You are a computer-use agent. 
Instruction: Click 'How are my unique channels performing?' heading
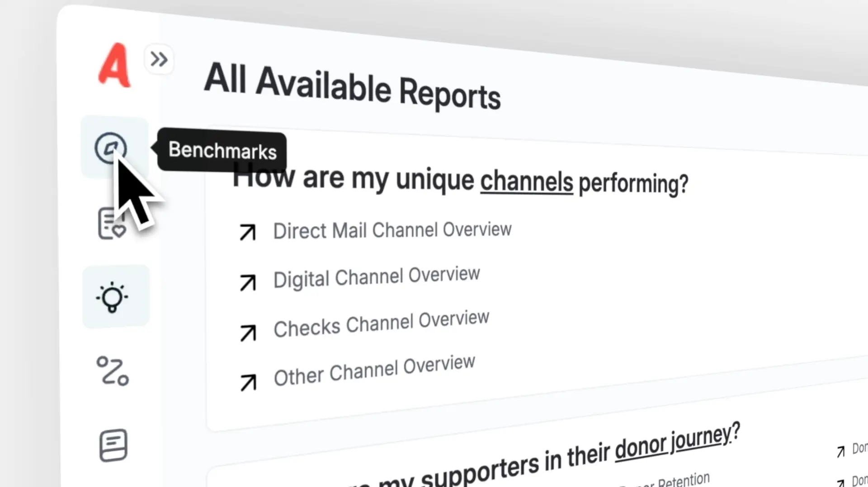tap(460, 179)
